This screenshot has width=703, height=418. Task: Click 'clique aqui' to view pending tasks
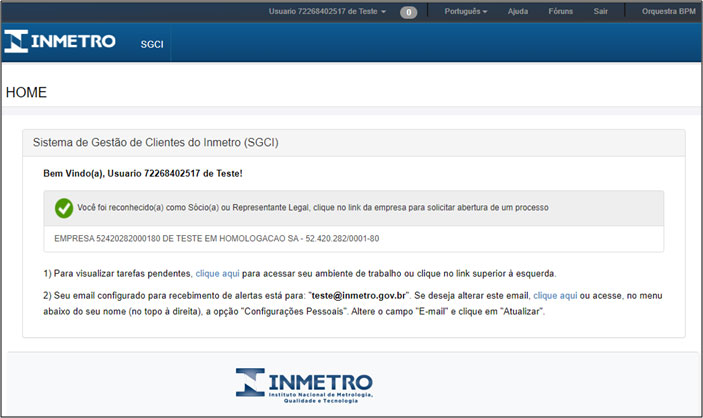[217, 273]
